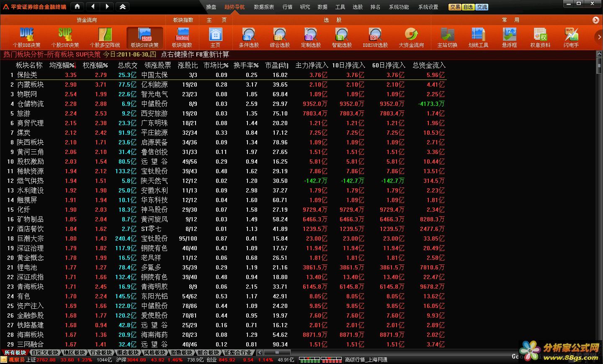Screen dimensions: 603x364
Task: Open the 系统设置 menu
Action: coord(428,7)
